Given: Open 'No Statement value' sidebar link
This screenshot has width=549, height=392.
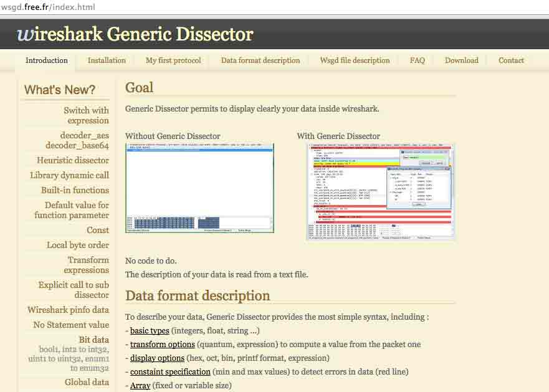Looking at the screenshot, I should tap(71, 325).
